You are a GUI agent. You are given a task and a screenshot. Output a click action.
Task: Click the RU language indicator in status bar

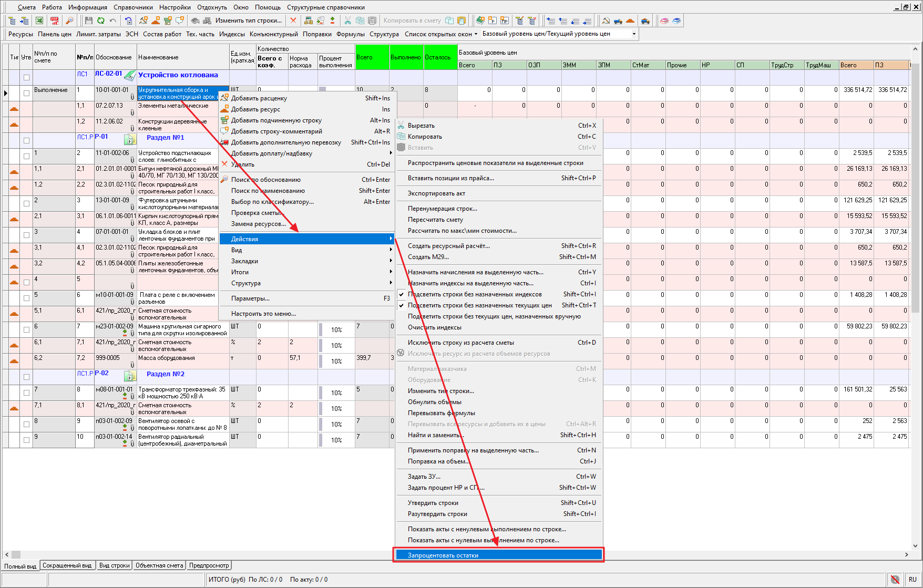(x=912, y=579)
